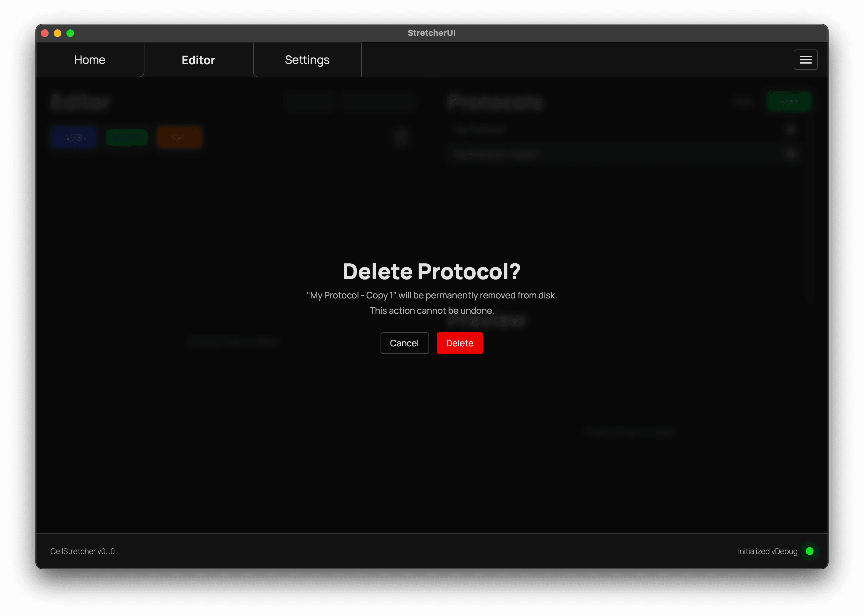Switch to the Home tab
This screenshot has height=616, width=864.
coord(90,59)
